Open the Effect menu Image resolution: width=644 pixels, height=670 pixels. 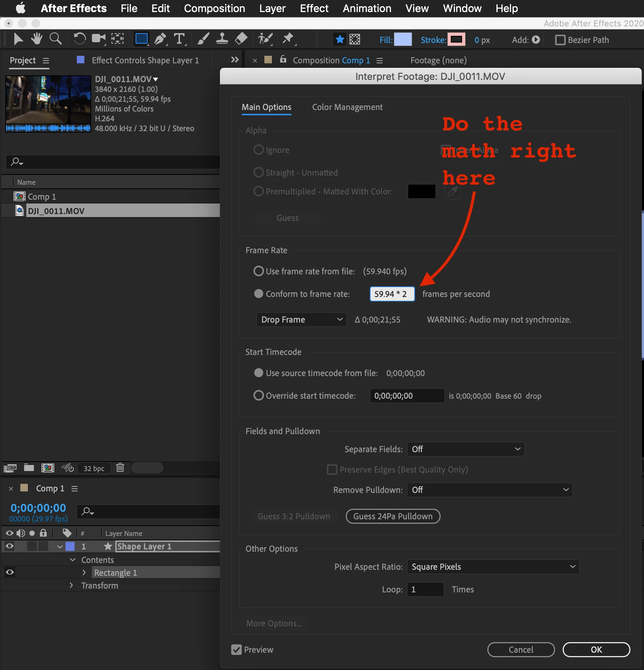point(314,8)
